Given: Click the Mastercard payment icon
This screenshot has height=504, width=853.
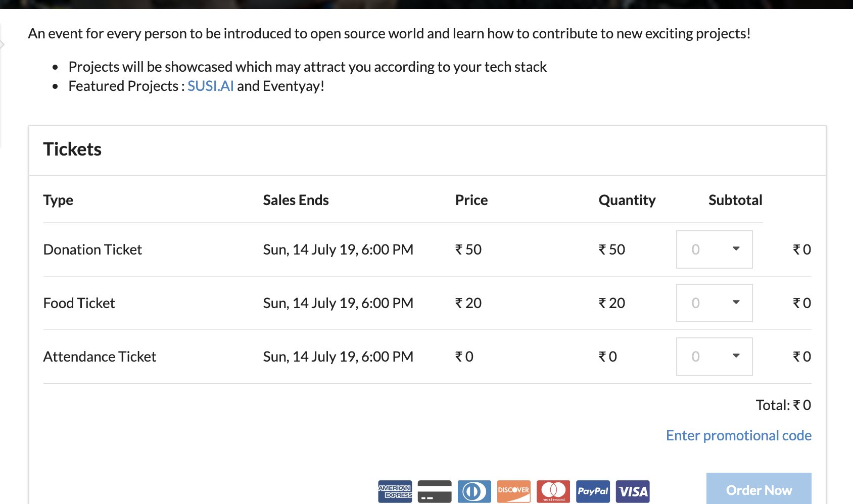Looking at the screenshot, I should pos(553,491).
